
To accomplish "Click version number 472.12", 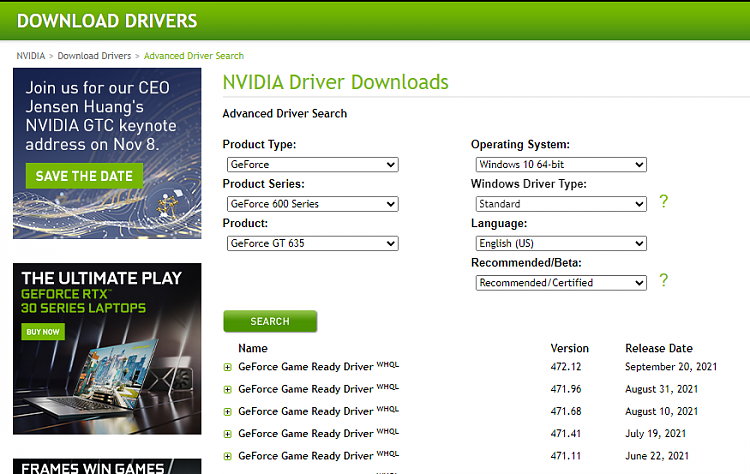I will click(566, 367).
